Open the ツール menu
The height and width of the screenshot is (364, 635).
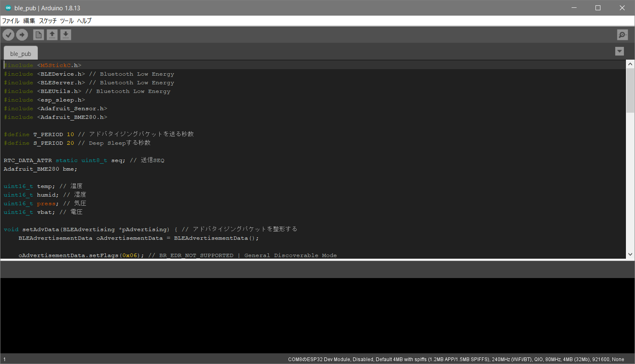click(x=67, y=21)
